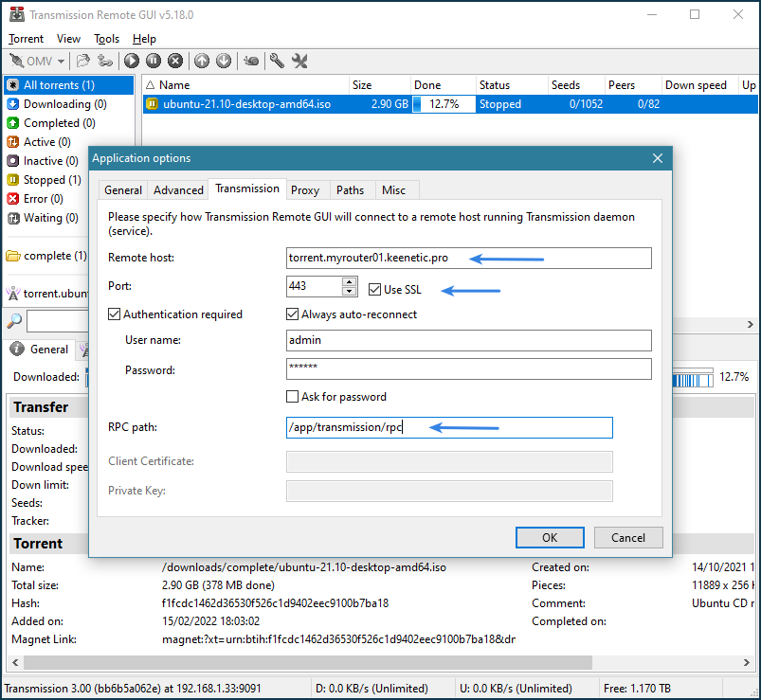This screenshot has width=761, height=700.
Task: Switch to the Advanced options tab
Action: (178, 190)
